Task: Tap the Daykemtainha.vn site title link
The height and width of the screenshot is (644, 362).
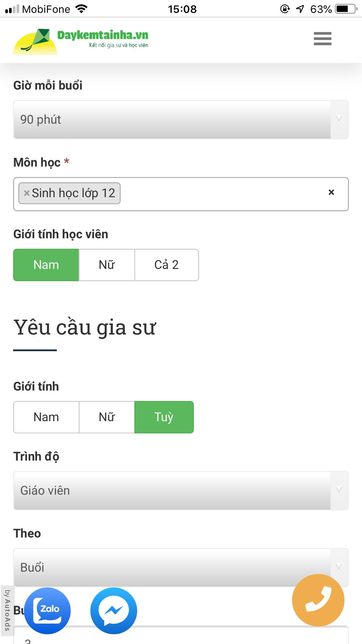Action: pos(103,35)
